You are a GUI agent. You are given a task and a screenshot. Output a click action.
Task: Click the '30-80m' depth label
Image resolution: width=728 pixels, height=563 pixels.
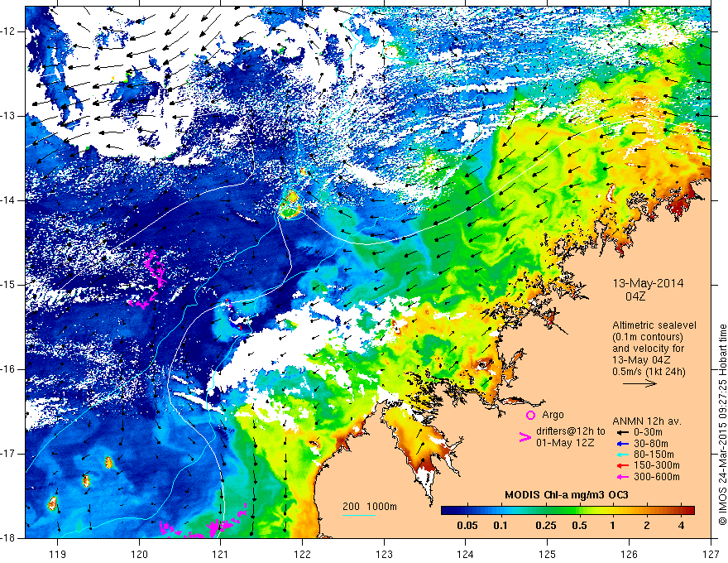651,444
